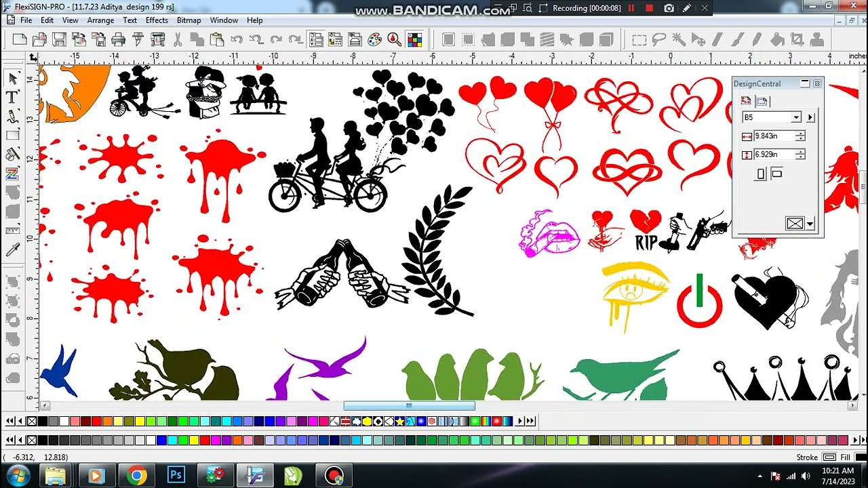
Task: Click the height spinner arrows in DesignCentral
Action: [x=800, y=155]
